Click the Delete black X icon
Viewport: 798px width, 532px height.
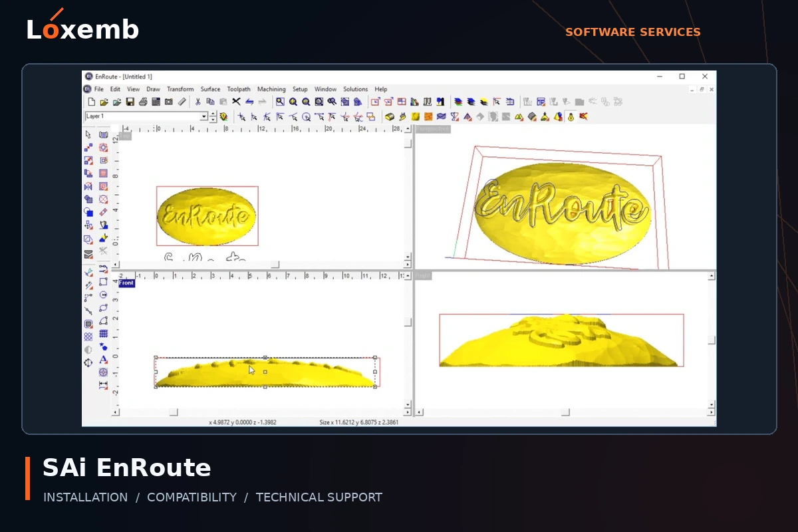pos(236,102)
